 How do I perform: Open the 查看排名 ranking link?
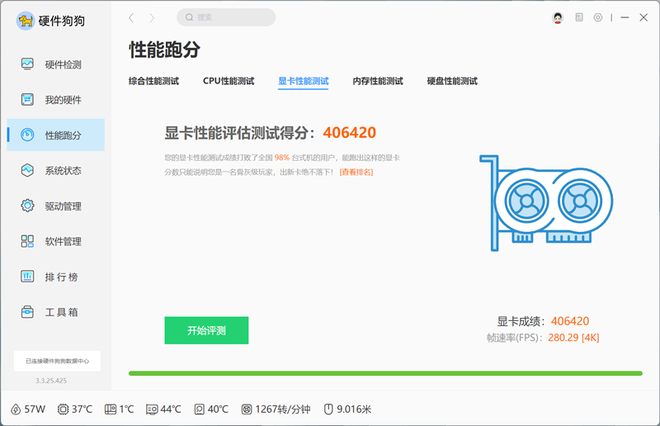tap(356, 172)
